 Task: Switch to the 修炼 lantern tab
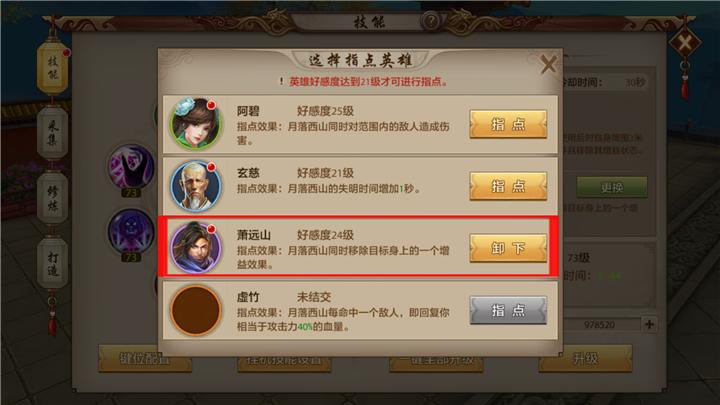click(52, 198)
